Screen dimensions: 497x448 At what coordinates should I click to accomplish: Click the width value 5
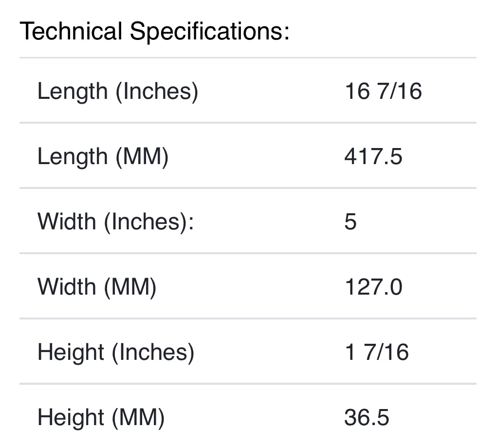pos(350,222)
